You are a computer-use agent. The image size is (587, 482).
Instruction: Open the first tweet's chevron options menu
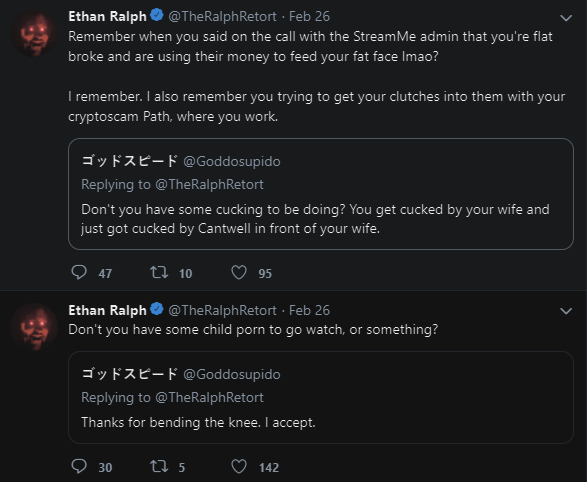pos(566,18)
